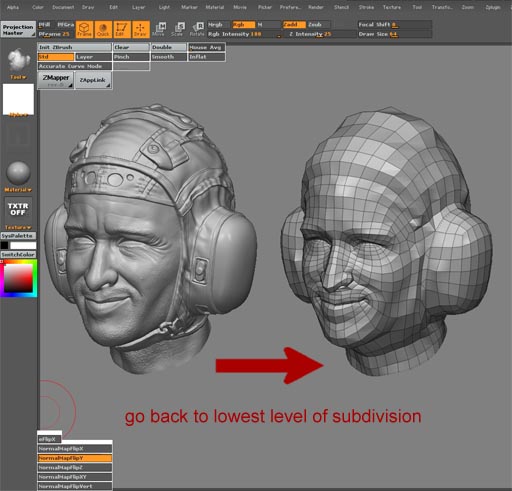The width and height of the screenshot is (512, 491).
Task: Toggle Rgb channel
Action: point(243,25)
